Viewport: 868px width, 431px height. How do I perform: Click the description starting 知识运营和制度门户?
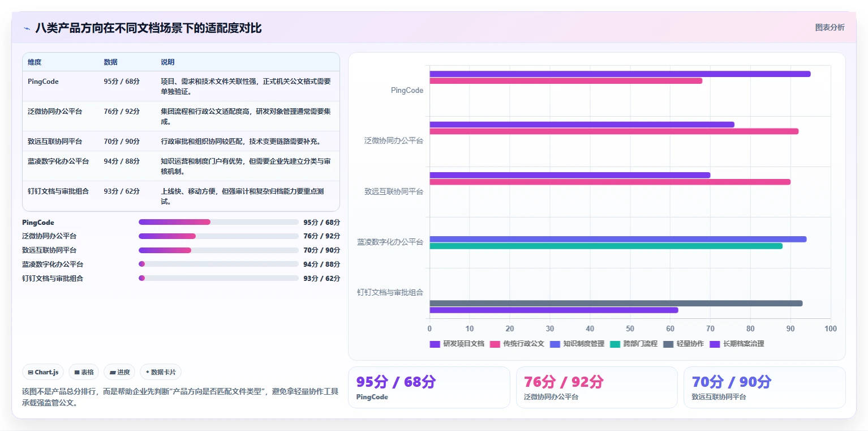tap(246, 166)
